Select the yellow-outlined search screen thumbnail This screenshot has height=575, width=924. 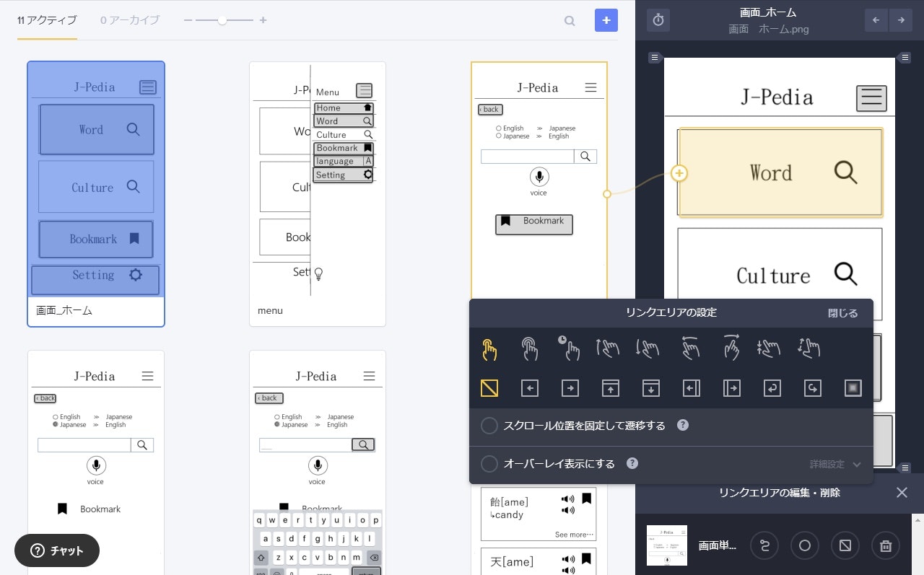pyautogui.click(x=539, y=180)
